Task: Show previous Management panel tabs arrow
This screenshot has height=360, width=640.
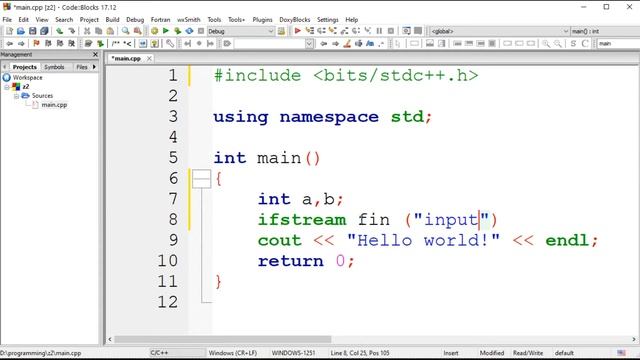Action: (x=4, y=67)
